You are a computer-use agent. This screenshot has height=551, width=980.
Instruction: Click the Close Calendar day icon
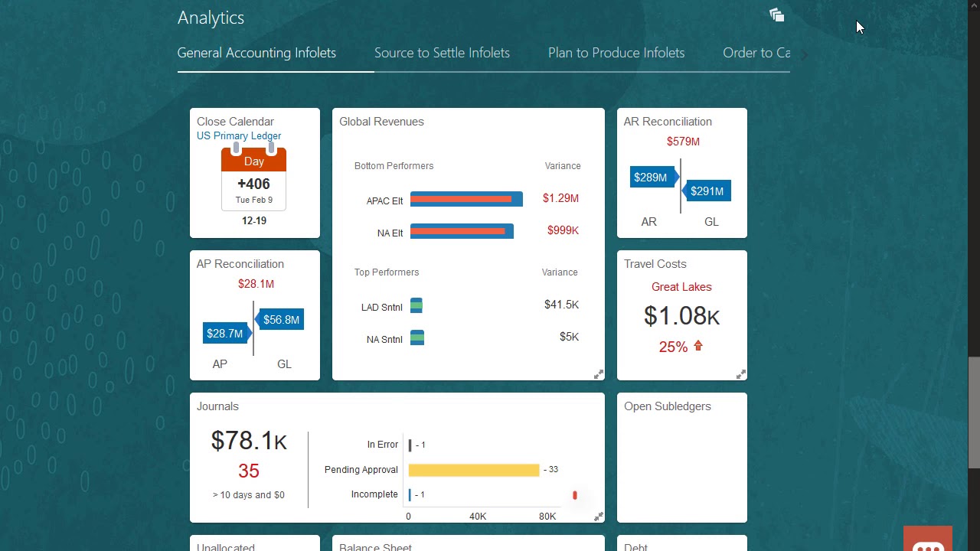point(253,178)
